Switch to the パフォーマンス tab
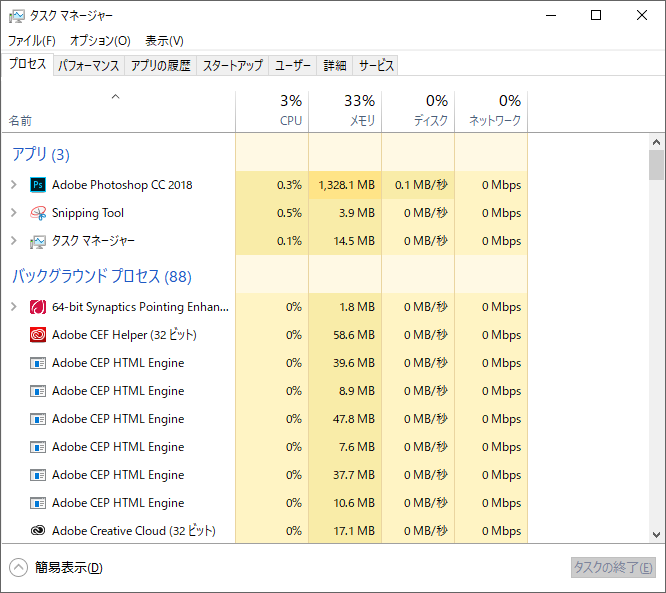666x593 pixels. [x=89, y=65]
